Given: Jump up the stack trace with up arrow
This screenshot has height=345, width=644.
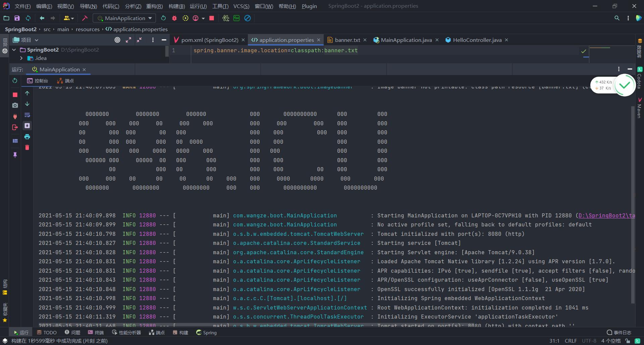Looking at the screenshot, I should click(x=27, y=93).
